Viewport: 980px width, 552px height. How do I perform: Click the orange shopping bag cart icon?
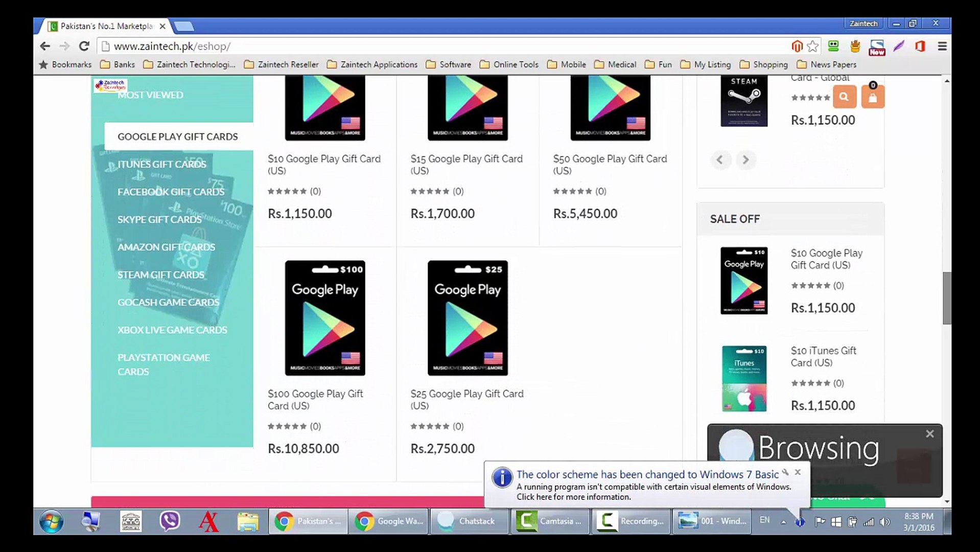(873, 97)
